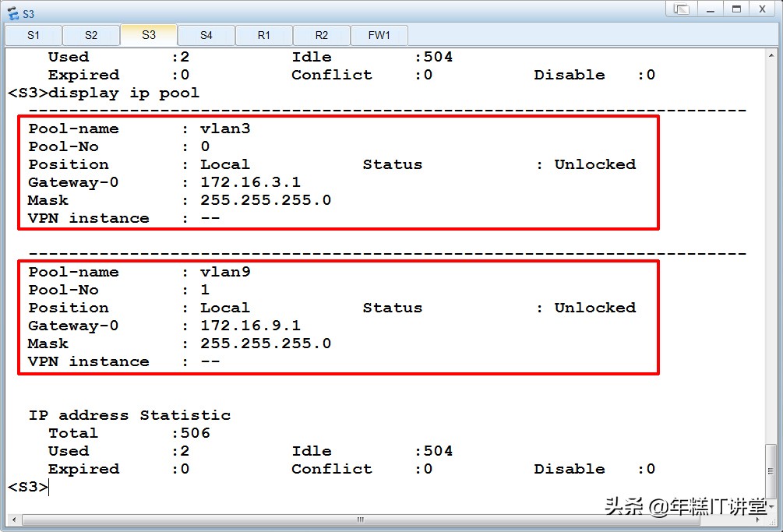Click 'Unlocked' status of vlan3 pool

(594, 164)
